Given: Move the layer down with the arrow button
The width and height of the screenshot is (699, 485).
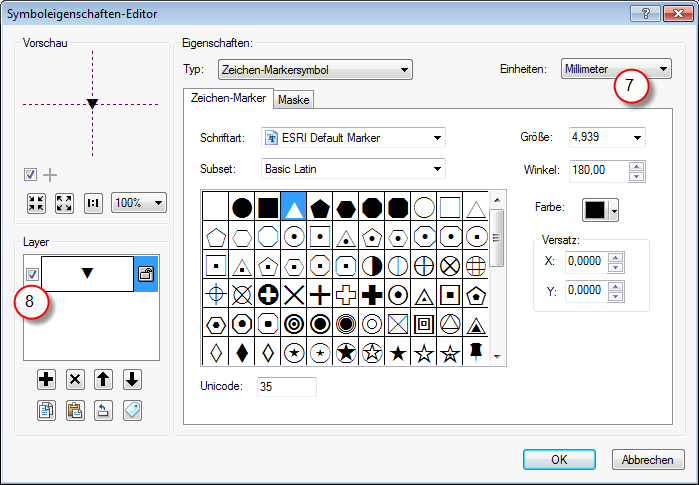Looking at the screenshot, I should click(x=132, y=379).
